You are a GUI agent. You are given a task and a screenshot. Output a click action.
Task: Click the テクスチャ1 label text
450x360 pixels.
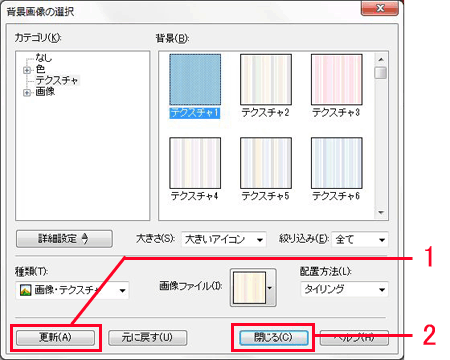(195, 113)
